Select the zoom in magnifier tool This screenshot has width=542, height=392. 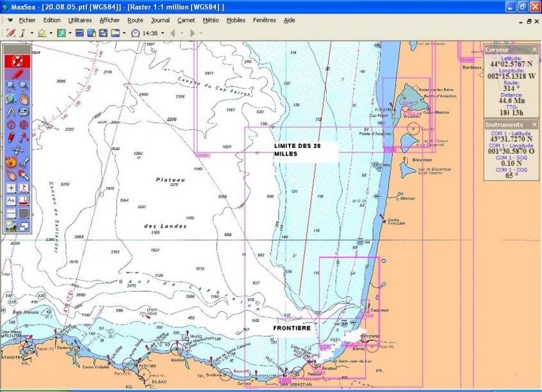tap(11, 86)
